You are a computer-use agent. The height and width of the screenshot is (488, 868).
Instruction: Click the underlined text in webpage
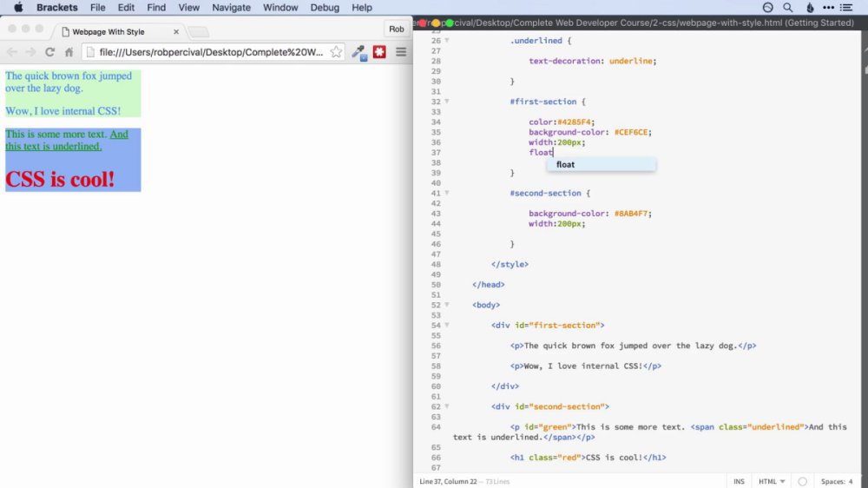coord(67,140)
